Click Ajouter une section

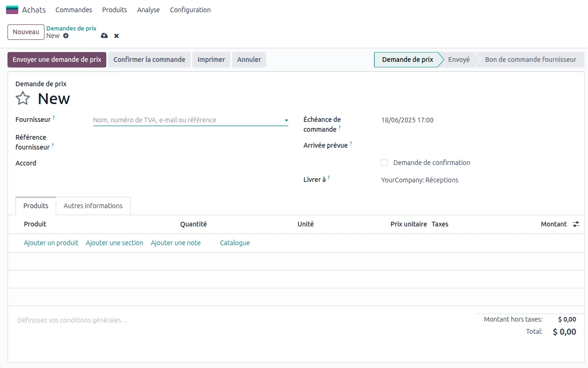[114, 243]
